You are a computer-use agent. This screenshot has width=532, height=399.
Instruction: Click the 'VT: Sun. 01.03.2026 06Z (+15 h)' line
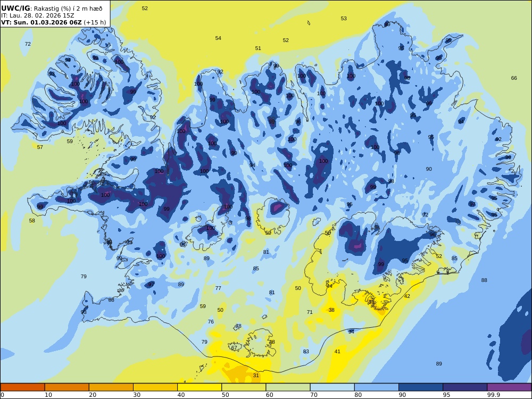tap(54, 22)
